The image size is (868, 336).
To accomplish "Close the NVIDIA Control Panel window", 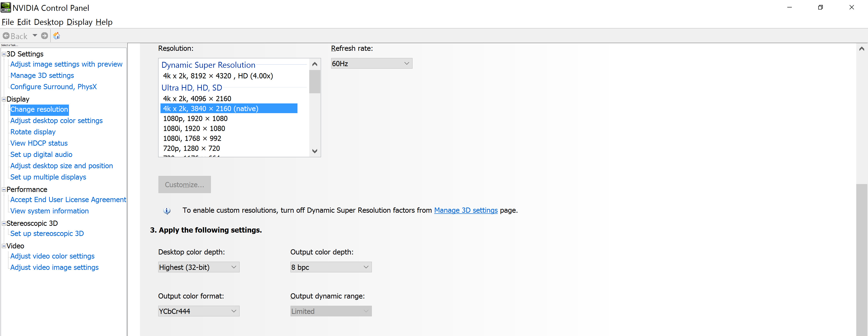I will click(851, 7).
